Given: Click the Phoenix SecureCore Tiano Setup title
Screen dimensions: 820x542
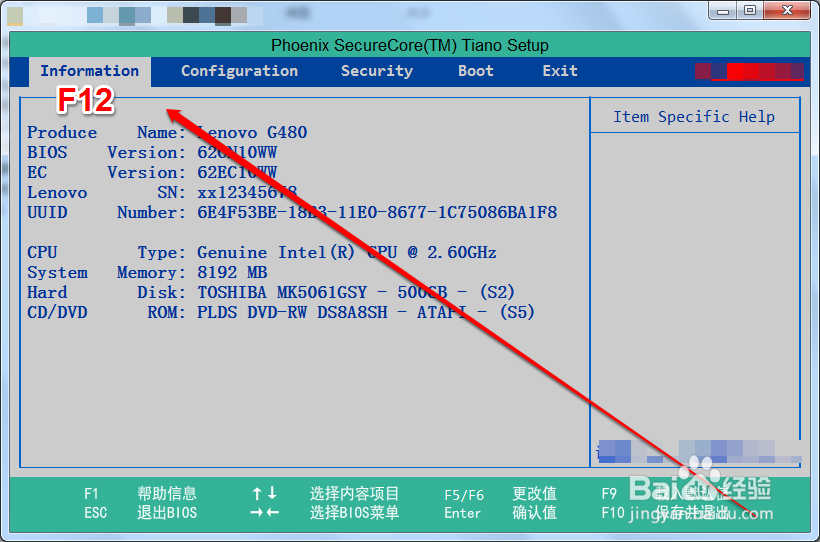Looking at the screenshot, I should point(409,46).
